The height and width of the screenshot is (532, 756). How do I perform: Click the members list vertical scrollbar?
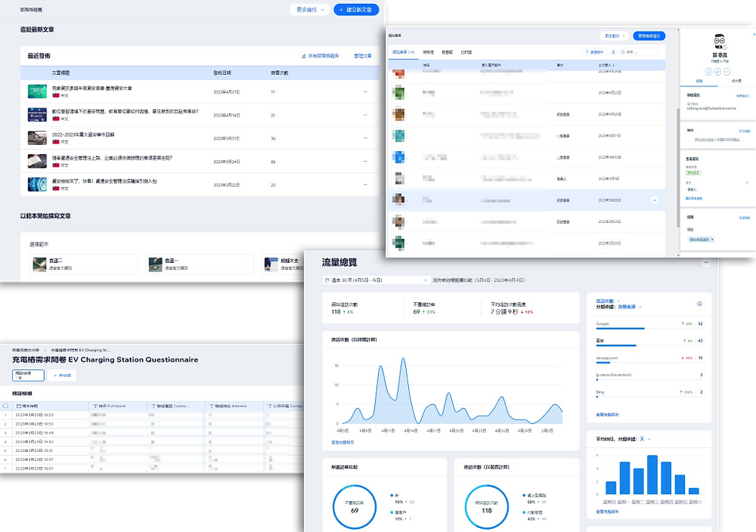(x=678, y=169)
